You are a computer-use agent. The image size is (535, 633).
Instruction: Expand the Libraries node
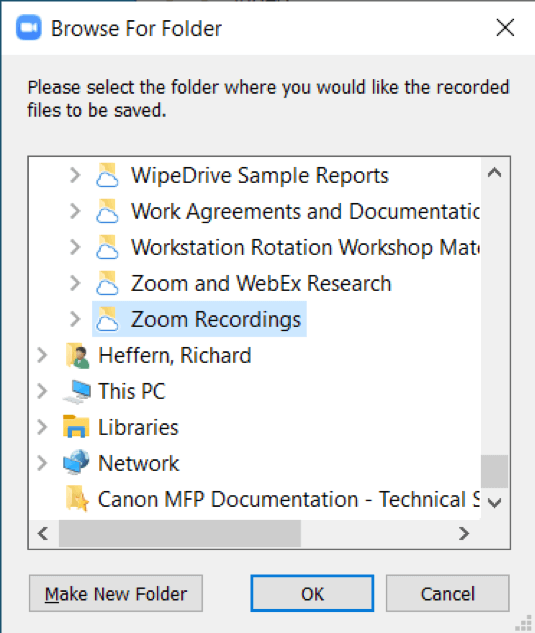coord(42,427)
